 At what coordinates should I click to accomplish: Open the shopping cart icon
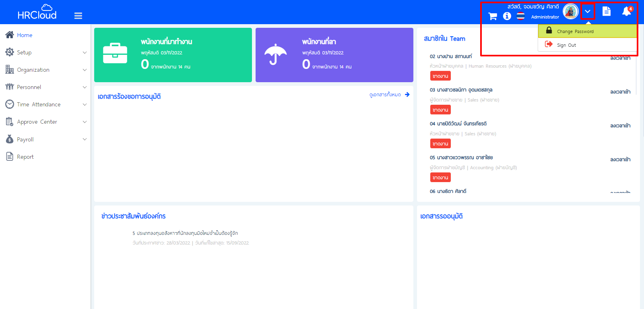[x=493, y=16]
